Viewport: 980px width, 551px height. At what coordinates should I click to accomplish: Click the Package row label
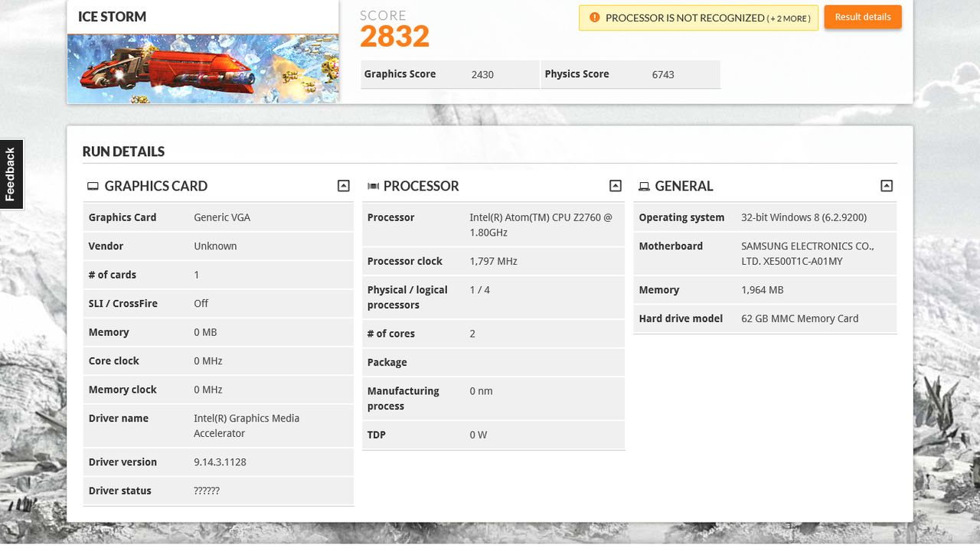(387, 363)
